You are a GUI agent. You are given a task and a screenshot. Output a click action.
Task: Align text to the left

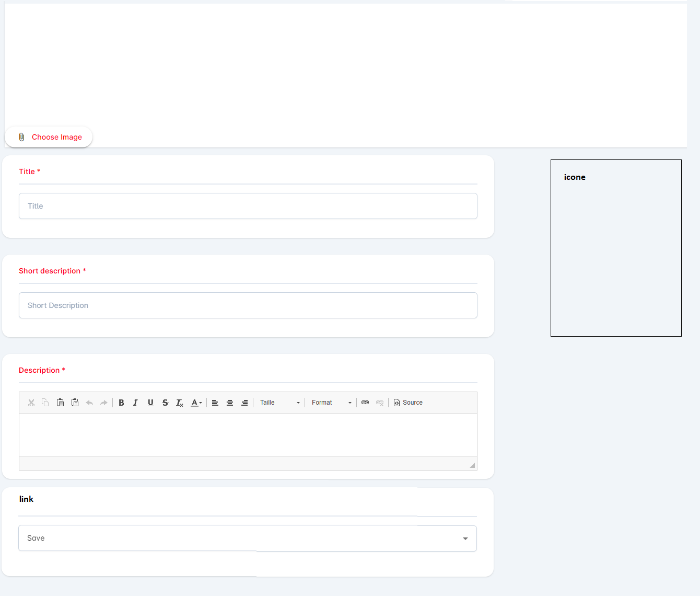215,403
